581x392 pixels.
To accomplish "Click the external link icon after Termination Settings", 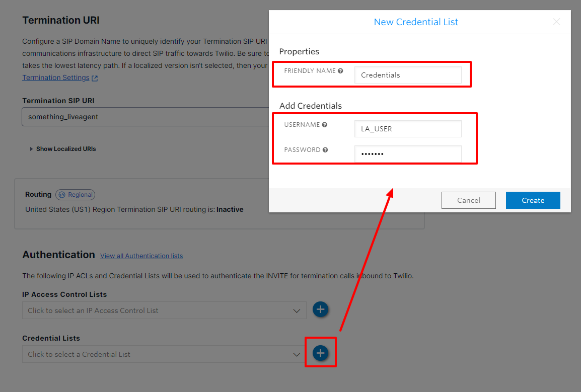I will [95, 78].
